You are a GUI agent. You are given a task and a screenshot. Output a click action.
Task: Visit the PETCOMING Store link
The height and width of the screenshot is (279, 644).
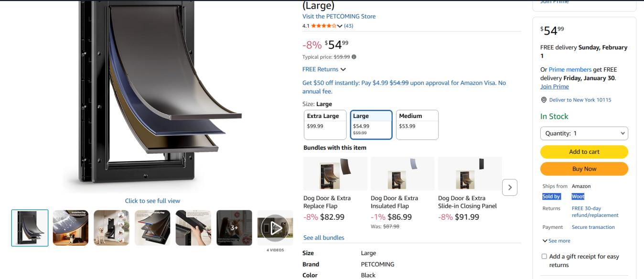(x=339, y=16)
